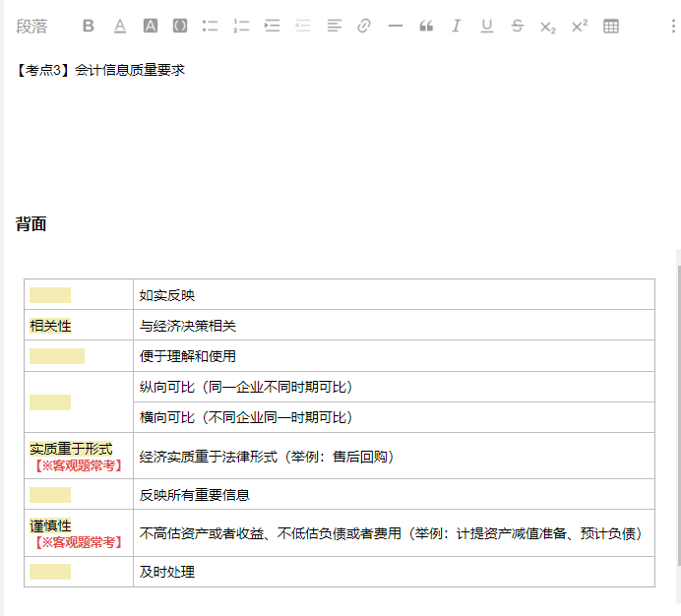This screenshot has height=616, width=681.
Task: Open the 段落 paragraph style dropdown
Action: coord(31,27)
